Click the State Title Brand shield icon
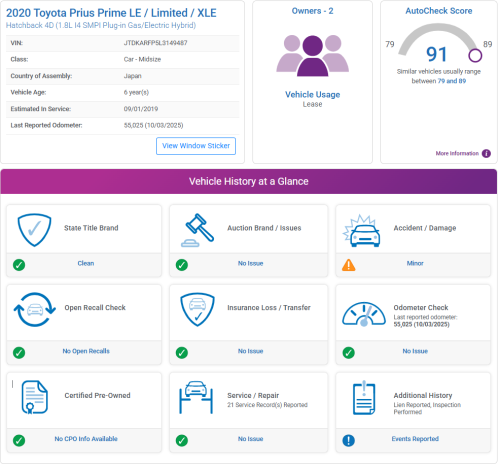Screen dimensions: 500x467 point(34,230)
